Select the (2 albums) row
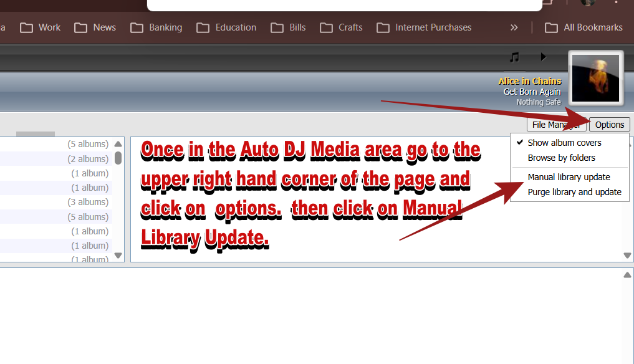 tap(56, 159)
